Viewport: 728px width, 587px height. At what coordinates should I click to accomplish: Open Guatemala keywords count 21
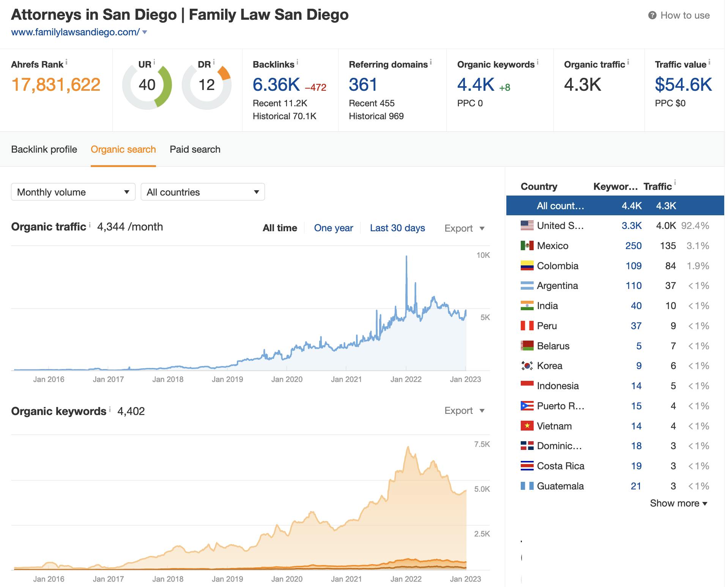tap(636, 486)
